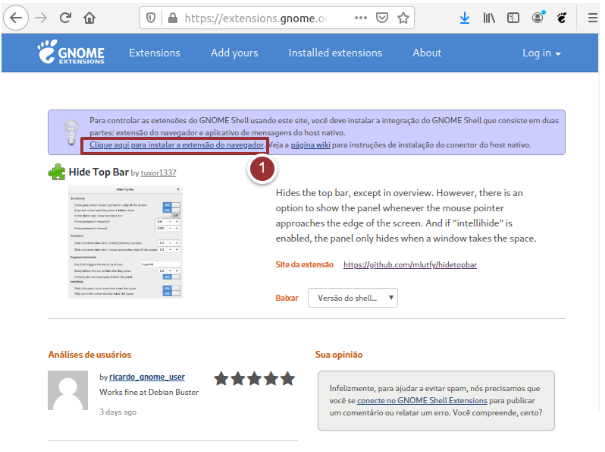The width and height of the screenshot is (605, 452).
Task: Click the GNOME Extensions logo
Action: 71,52
